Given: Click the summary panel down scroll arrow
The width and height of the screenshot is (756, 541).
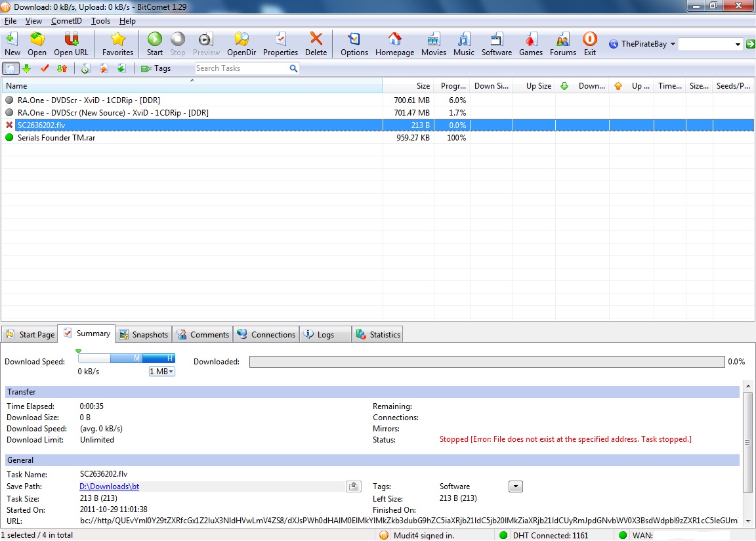Looking at the screenshot, I should [x=748, y=521].
